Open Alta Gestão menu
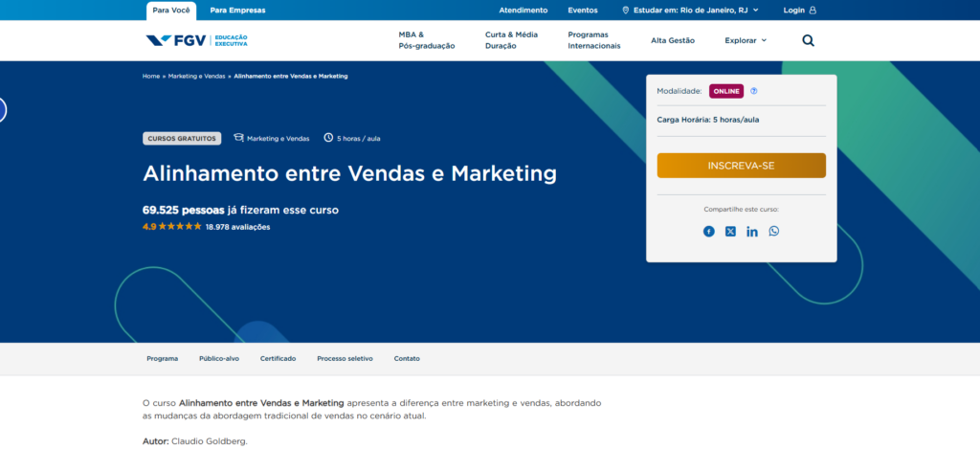Screen dimensions: 980x450 click(x=673, y=40)
